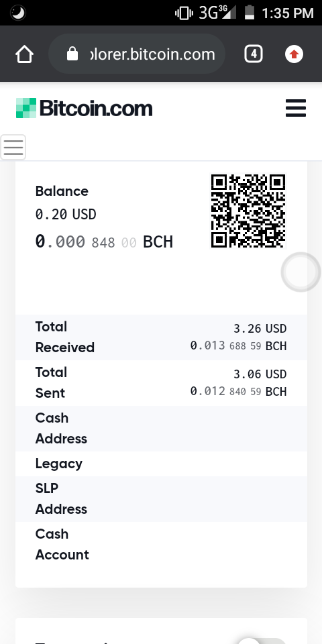This screenshot has height=644, width=322.
Task: Click the Total Received BCH amount
Action: 238,346
